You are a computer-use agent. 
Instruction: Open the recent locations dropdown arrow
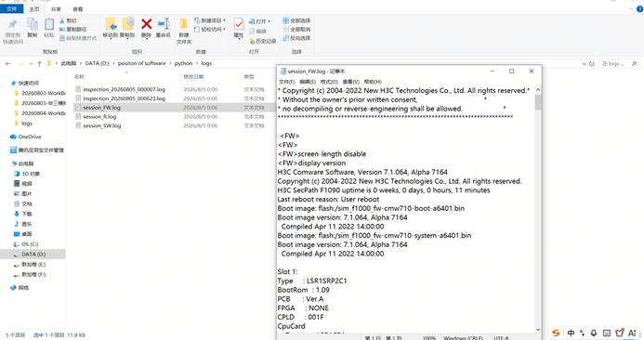pos(32,64)
